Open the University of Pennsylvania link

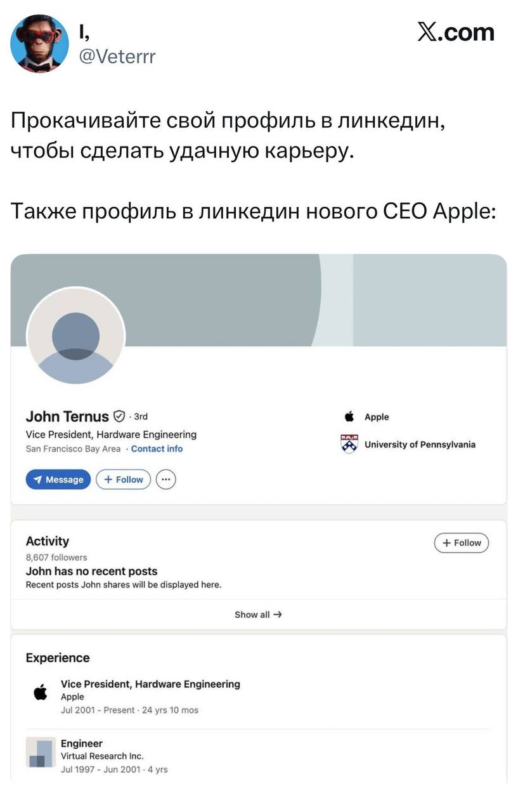point(420,444)
